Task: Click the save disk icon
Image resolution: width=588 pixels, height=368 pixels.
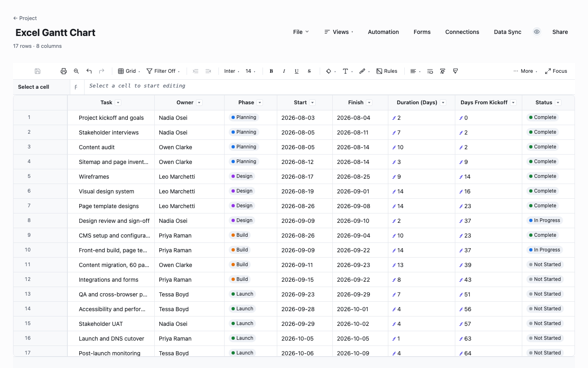Action: coord(38,71)
